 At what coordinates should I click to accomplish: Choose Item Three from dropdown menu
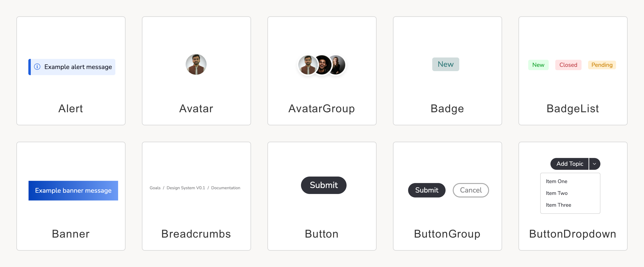pos(558,205)
